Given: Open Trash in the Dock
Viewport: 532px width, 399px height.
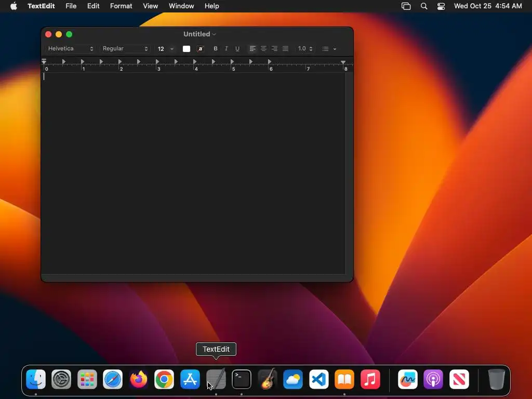Looking at the screenshot, I should pyautogui.click(x=496, y=379).
